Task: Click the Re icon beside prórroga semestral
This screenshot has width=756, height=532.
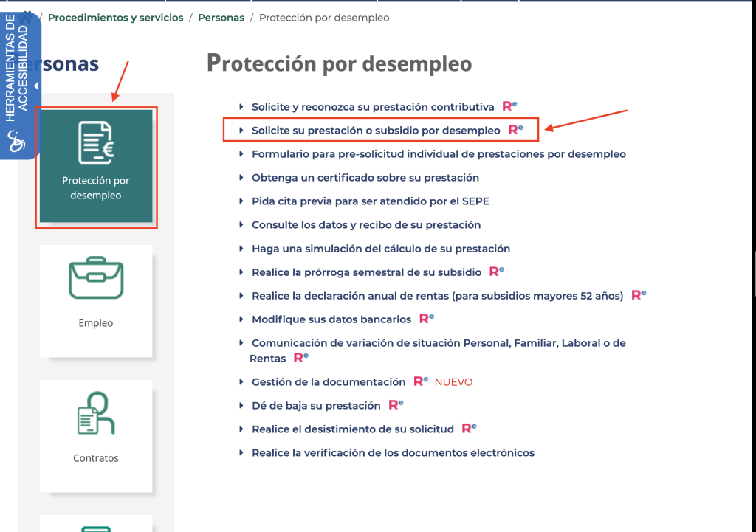Action: point(497,272)
